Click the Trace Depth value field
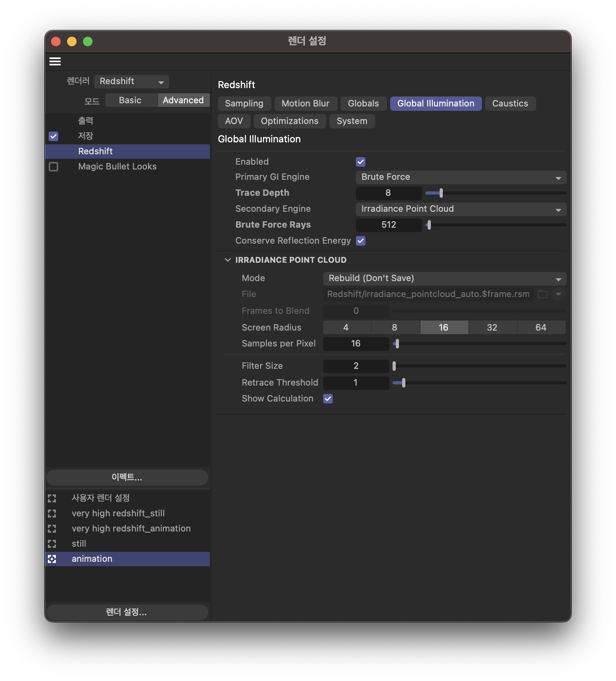The width and height of the screenshot is (616, 681). click(389, 193)
